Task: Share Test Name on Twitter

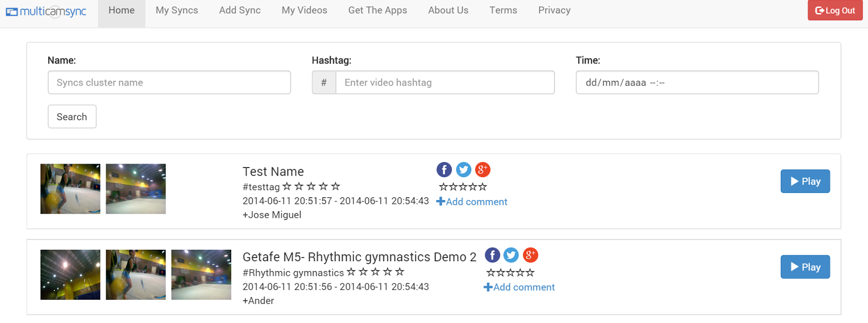Action: tap(463, 170)
